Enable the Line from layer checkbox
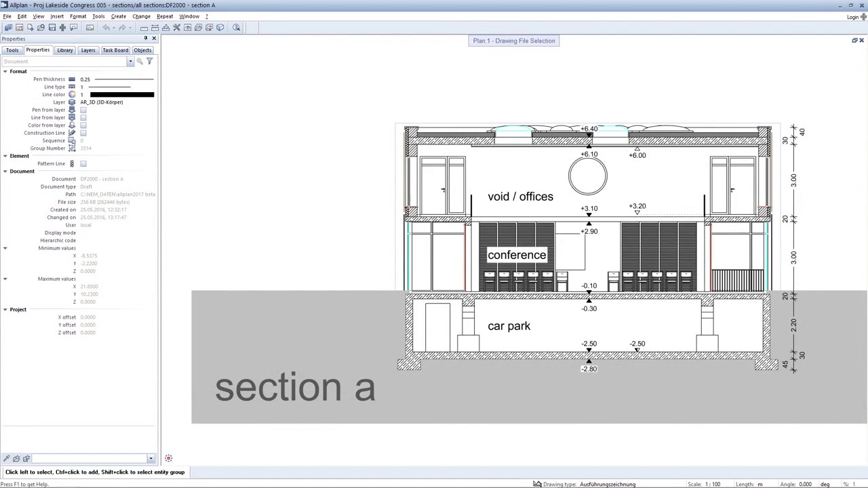 83,117
